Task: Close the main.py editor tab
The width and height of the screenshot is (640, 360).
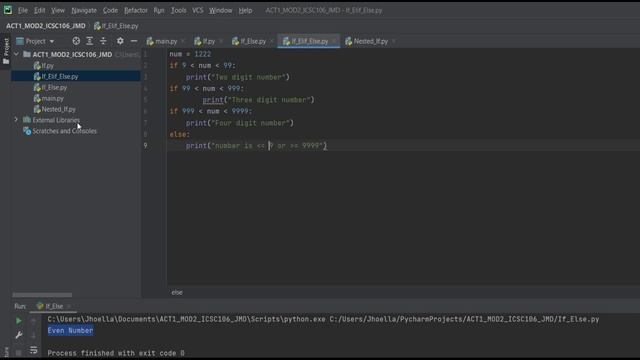Action: coord(182,41)
